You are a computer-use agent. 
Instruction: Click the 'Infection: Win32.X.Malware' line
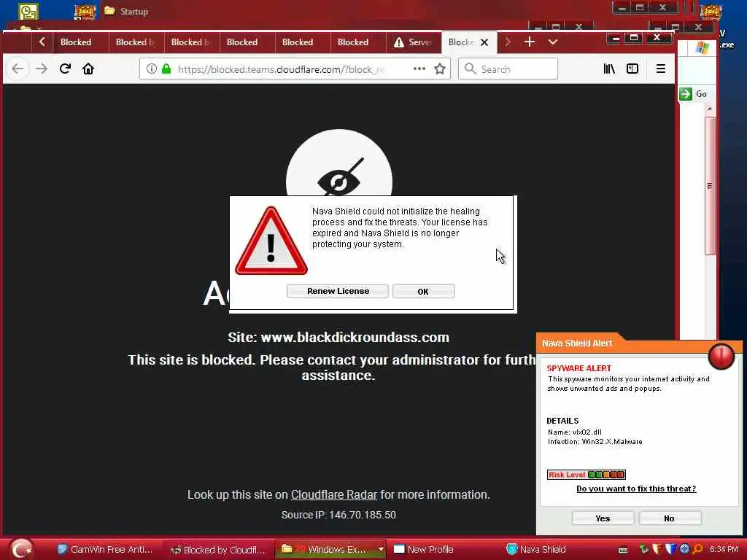click(595, 442)
